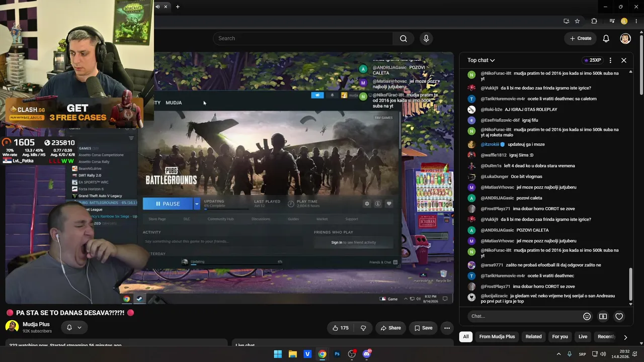The height and width of the screenshot is (362, 644).
Task: Select the From Mudja Plus chip
Action: [x=497, y=337]
